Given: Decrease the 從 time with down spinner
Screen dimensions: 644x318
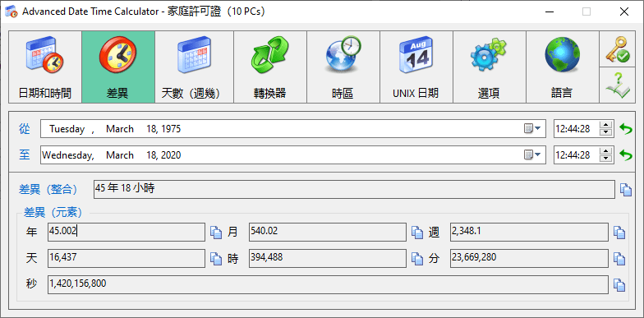Looking at the screenshot, I should (606, 133).
